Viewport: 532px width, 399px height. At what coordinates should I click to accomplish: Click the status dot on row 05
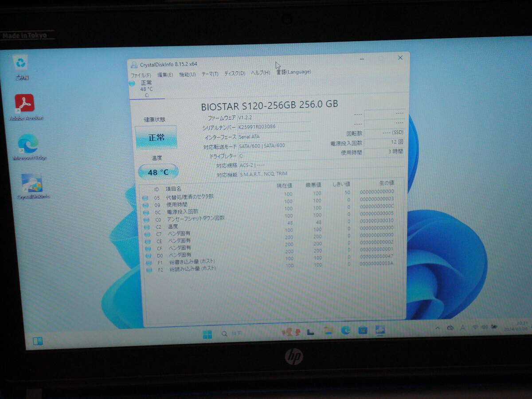145,198
